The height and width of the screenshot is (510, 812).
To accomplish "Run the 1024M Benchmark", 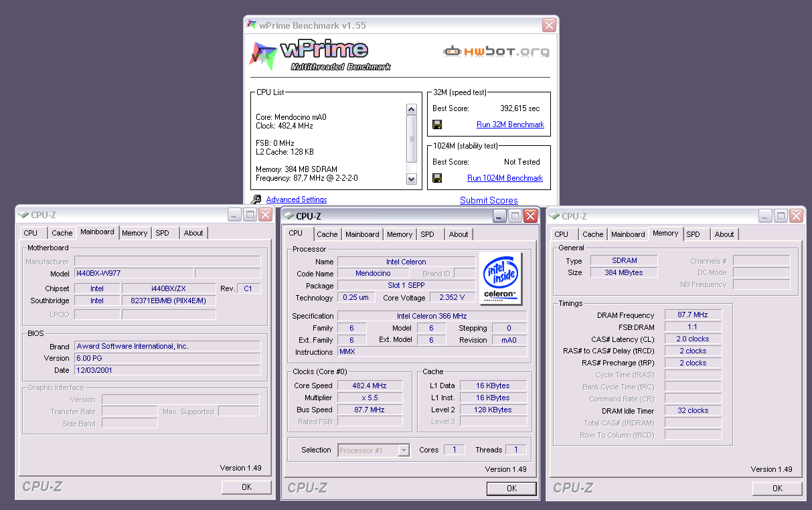I will [505, 178].
